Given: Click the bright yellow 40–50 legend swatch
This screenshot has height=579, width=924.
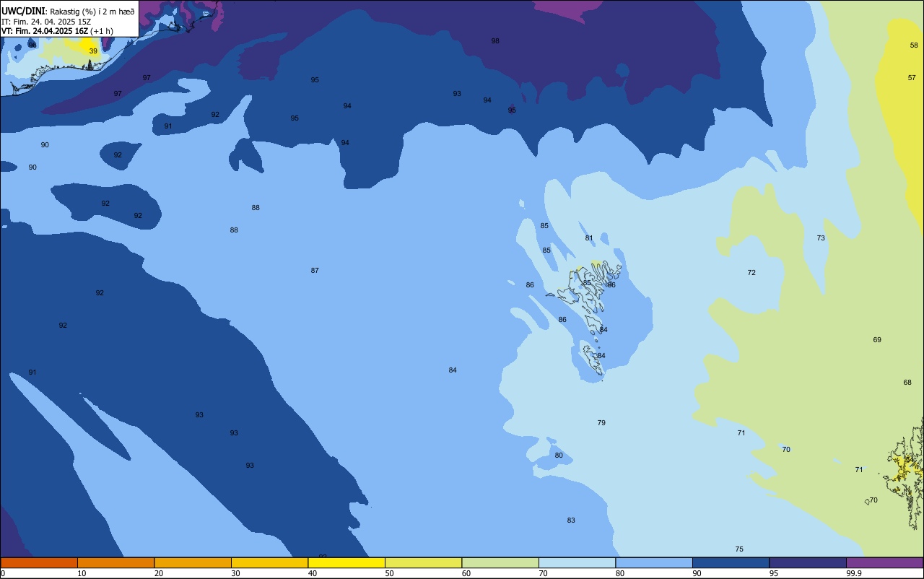Looking at the screenshot, I should (346, 562).
